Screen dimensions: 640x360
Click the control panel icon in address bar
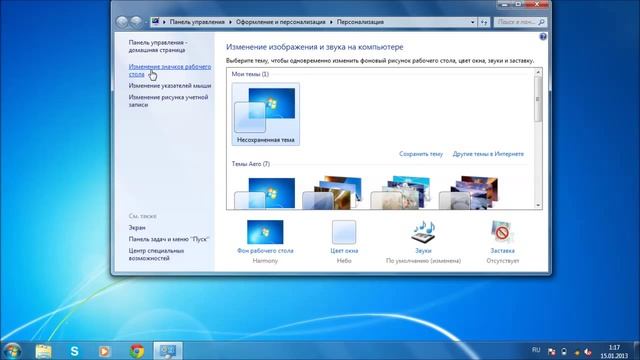click(156, 22)
